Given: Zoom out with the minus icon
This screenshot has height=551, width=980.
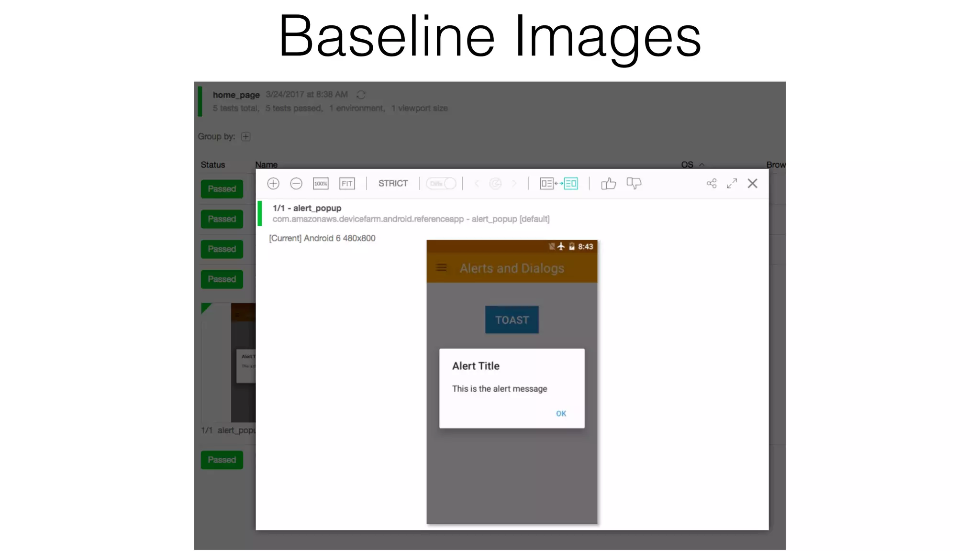Looking at the screenshot, I should pos(296,184).
